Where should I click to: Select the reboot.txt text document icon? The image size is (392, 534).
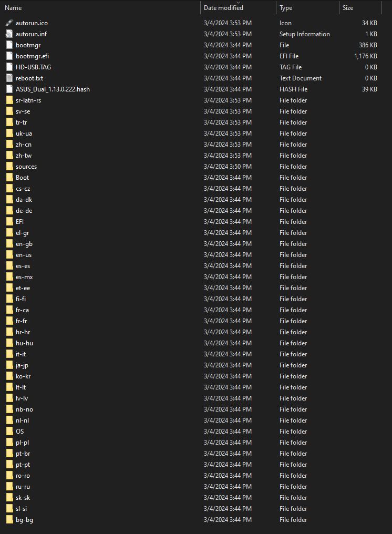(9, 78)
